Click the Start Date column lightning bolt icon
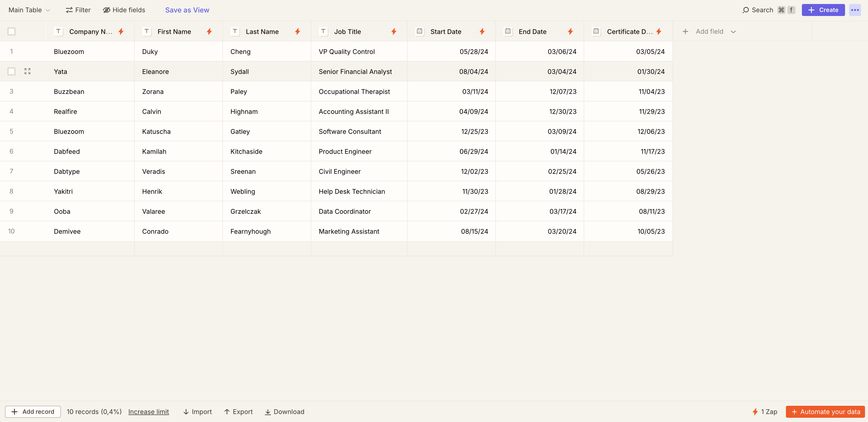Screen dimensions: 868x422 pos(482,32)
